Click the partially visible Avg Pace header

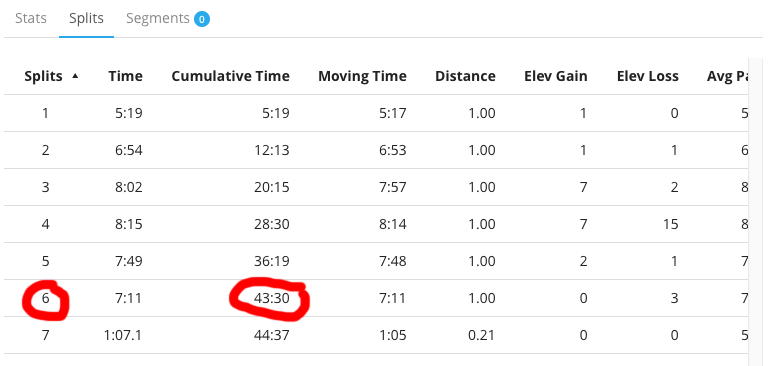pyautogui.click(x=727, y=76)
